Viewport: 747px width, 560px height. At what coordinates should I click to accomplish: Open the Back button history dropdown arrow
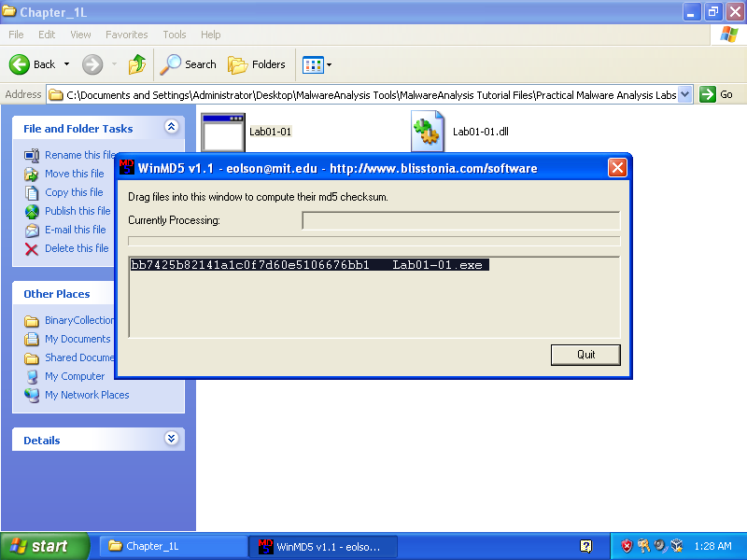66,64
